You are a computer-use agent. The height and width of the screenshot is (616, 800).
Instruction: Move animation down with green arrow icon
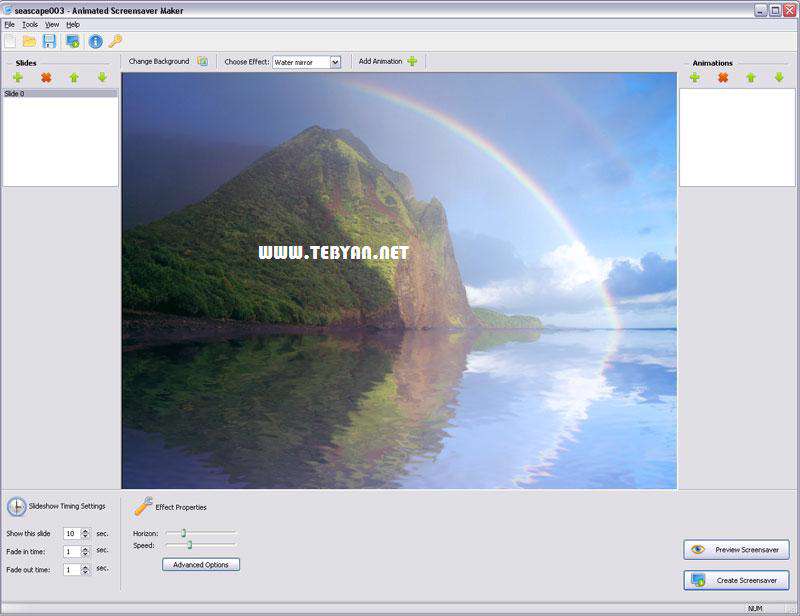[778, 78]
